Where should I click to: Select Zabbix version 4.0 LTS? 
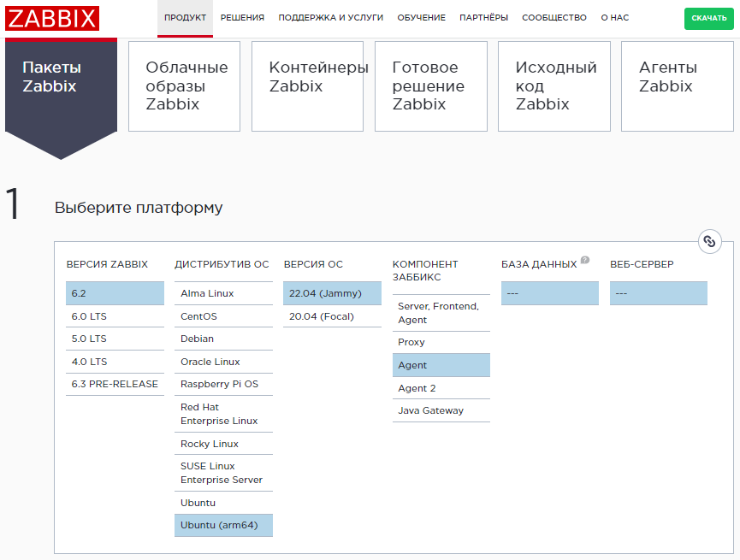coord(115,362)
